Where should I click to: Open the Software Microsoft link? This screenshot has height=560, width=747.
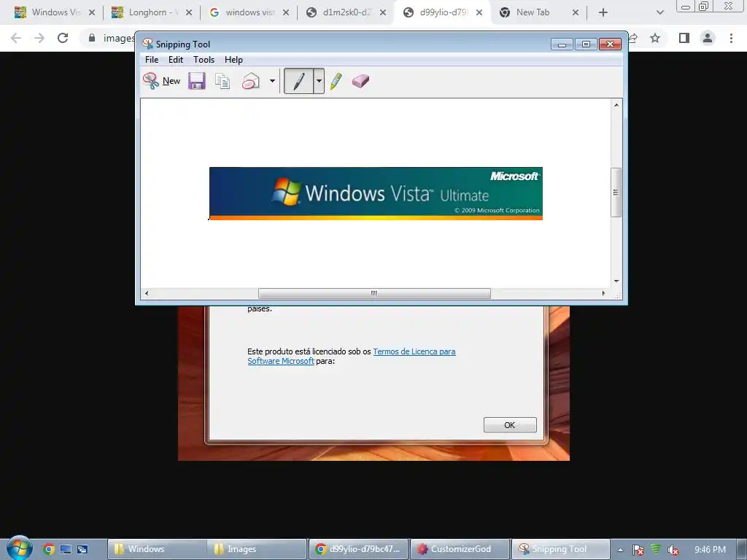pos(281,361)
